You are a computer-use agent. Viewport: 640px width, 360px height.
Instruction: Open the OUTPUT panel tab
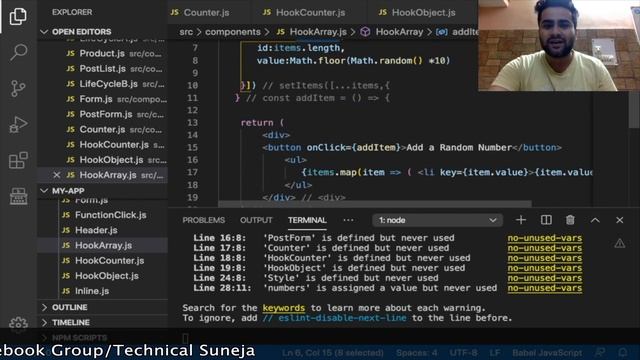[x=256, y=220]
